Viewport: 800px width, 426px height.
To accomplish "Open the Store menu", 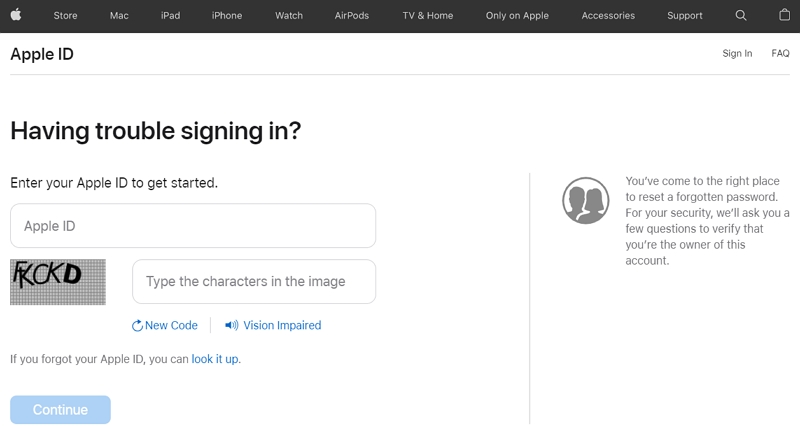I will coord(65,15).
